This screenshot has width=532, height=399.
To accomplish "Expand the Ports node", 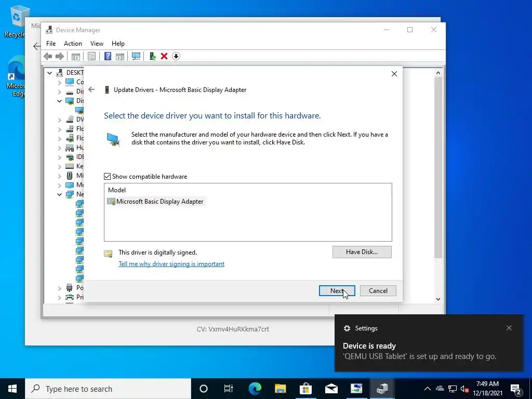I will pyautogui.click(x=60, y=288).
